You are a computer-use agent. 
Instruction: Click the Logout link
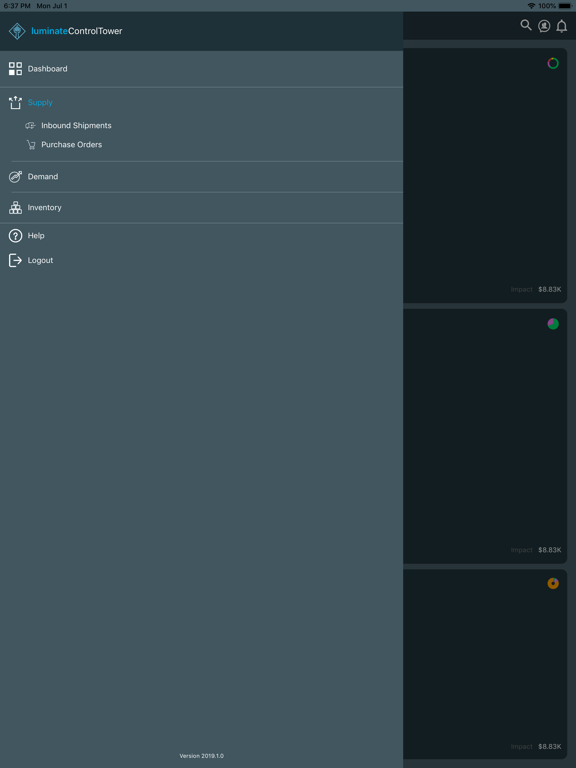(40, 260)
